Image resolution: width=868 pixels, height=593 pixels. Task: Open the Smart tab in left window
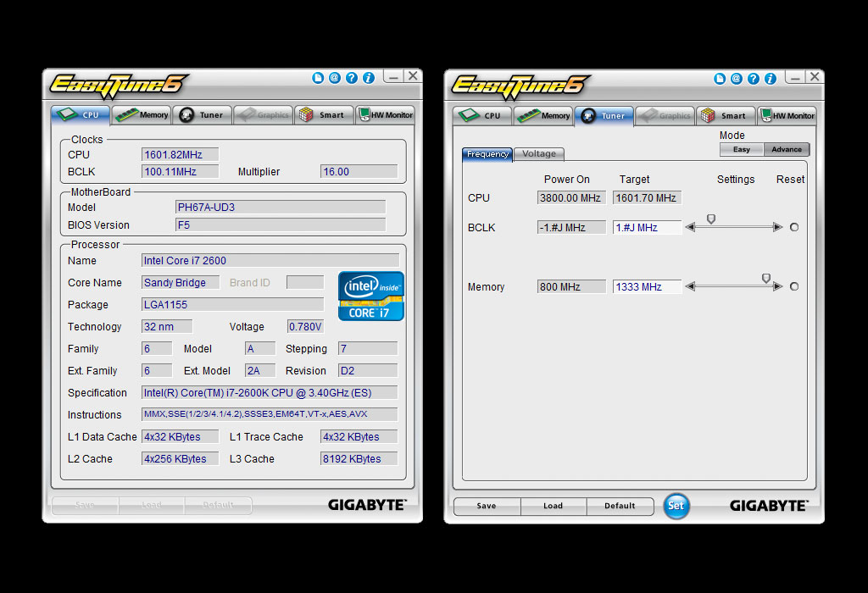[x=324, y=115]
